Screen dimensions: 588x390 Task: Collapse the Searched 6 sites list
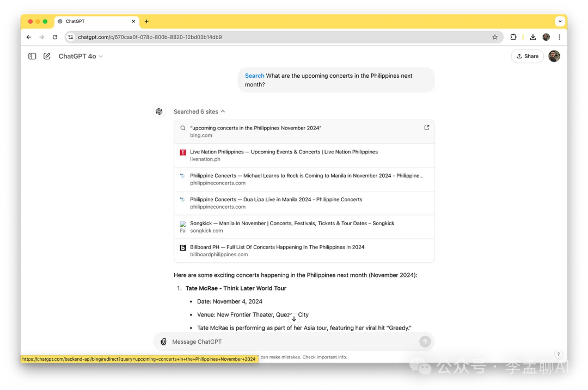[x=199, y=112]
